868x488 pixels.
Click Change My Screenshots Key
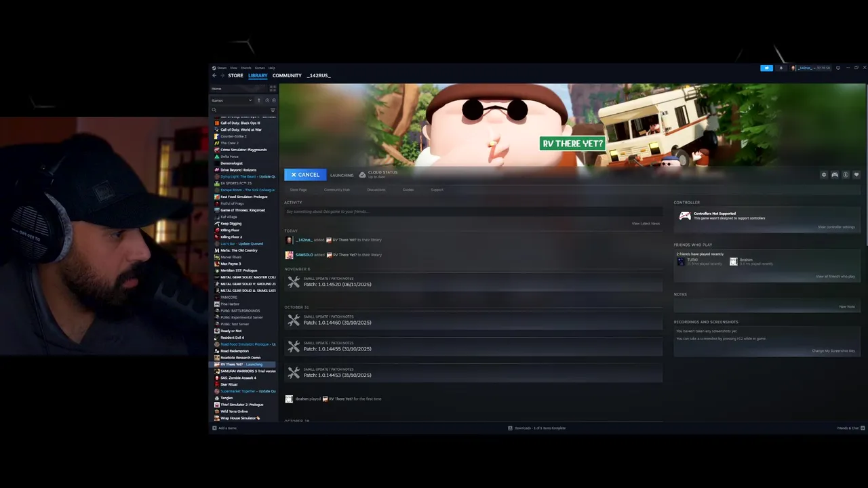click(833, 350)
